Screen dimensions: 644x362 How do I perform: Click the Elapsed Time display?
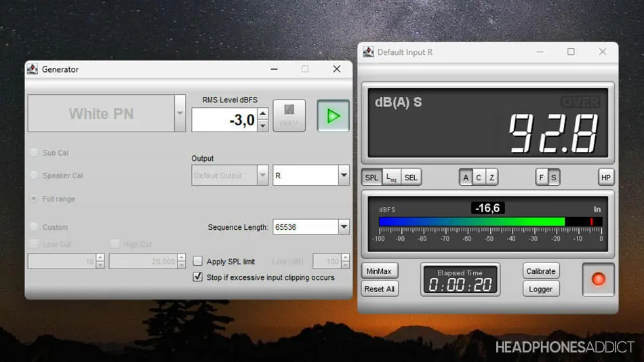(x=460, y=280)
